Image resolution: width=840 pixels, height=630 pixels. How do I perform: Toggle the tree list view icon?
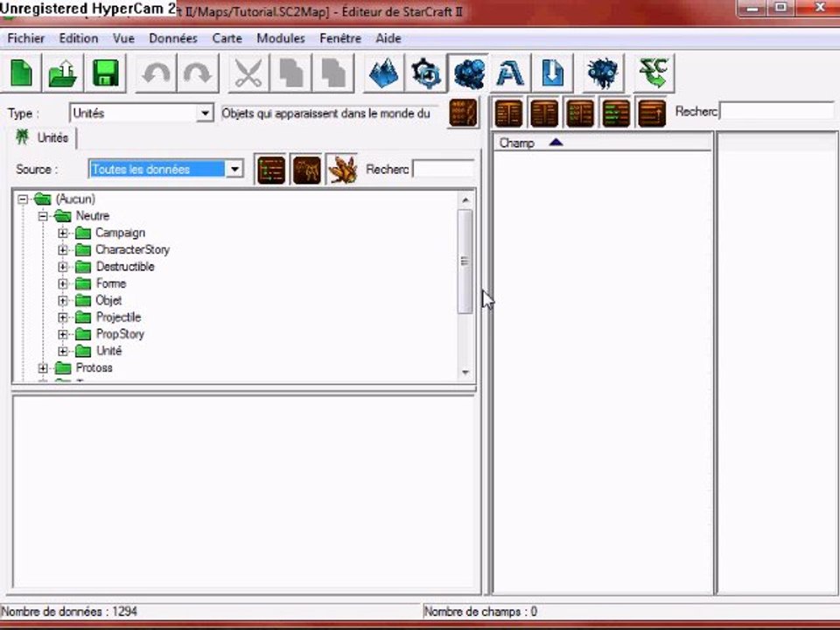coord(271,170)
